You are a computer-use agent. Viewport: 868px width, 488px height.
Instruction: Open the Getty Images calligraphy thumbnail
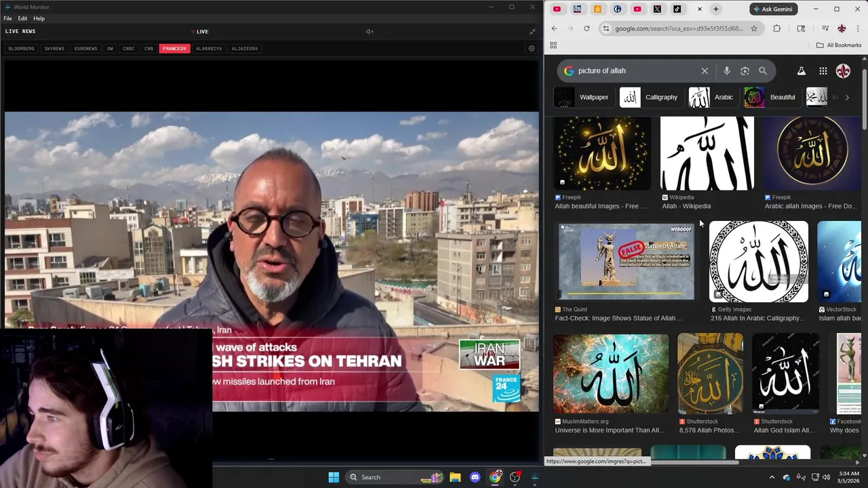click(x=759, y=261)
